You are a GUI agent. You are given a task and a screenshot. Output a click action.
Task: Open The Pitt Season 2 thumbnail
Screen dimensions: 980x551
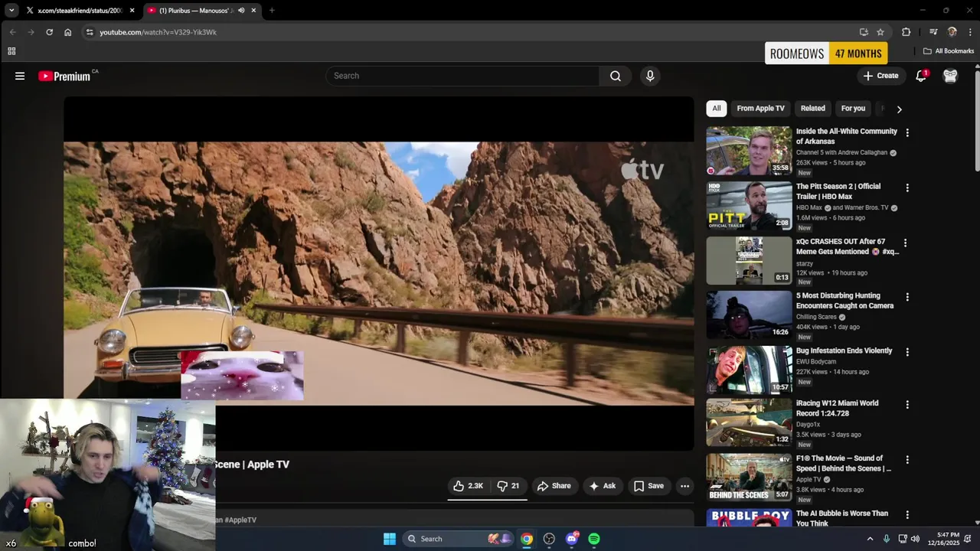pos(749,206)
